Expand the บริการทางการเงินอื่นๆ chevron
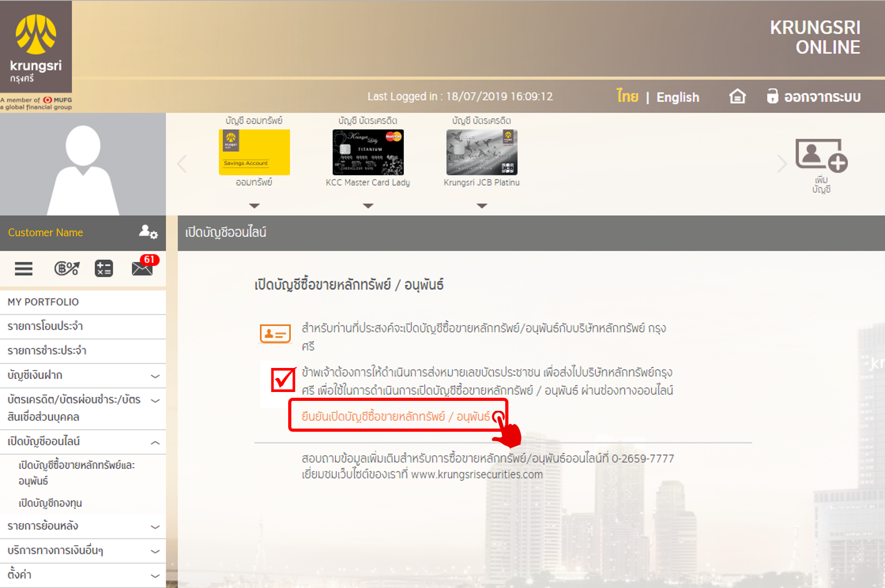 pos(155,551)
